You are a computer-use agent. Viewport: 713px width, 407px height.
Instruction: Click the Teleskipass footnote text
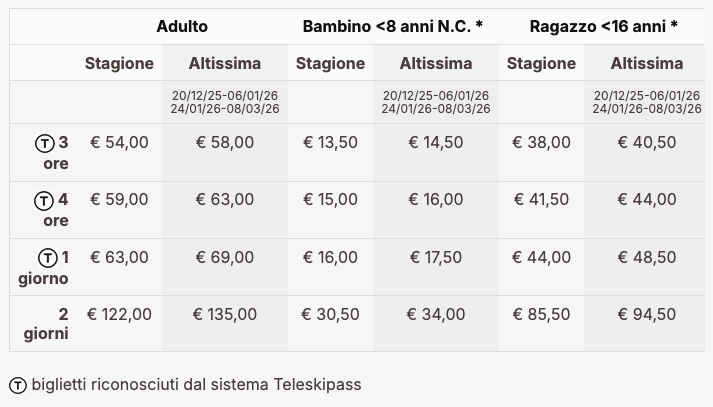tap(196, 385)
